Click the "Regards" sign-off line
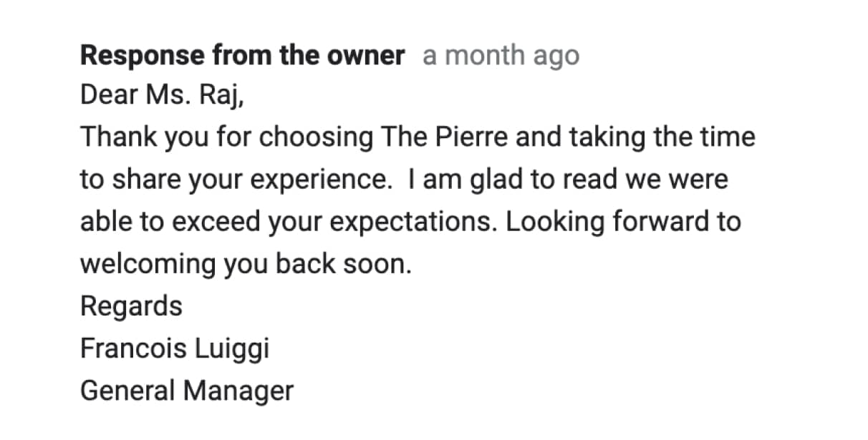This screenshot has width=868, height=440. pos(131,307)
